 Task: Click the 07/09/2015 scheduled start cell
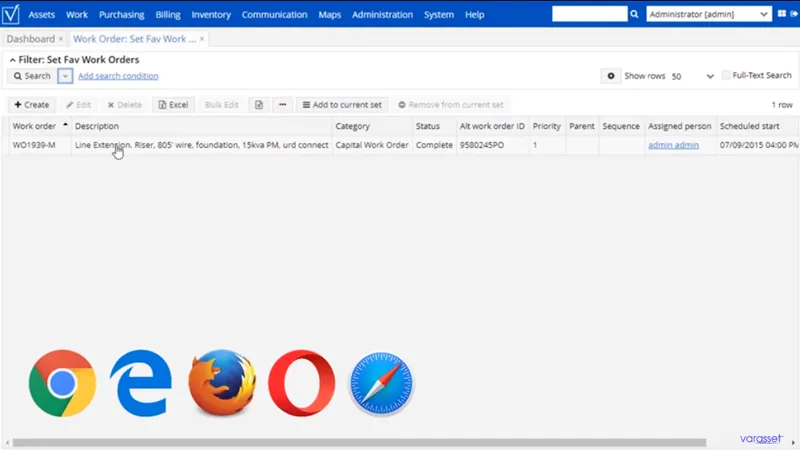(x=759, y=145)
